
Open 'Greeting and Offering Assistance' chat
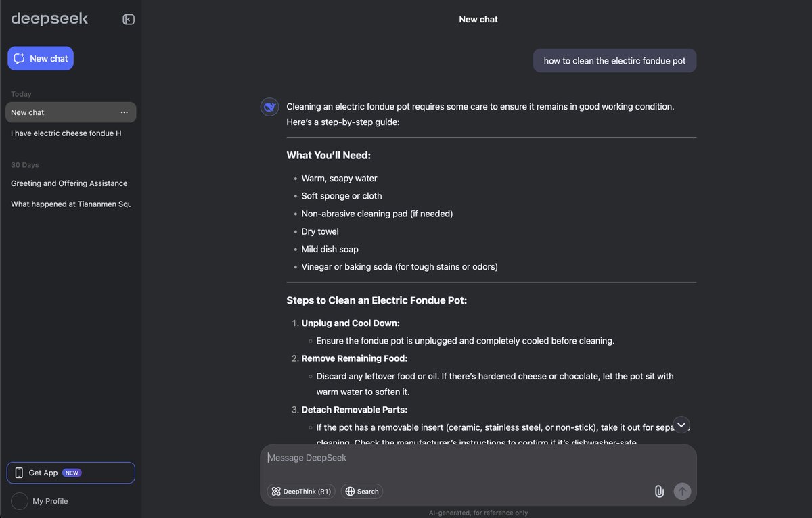point(70,183)
